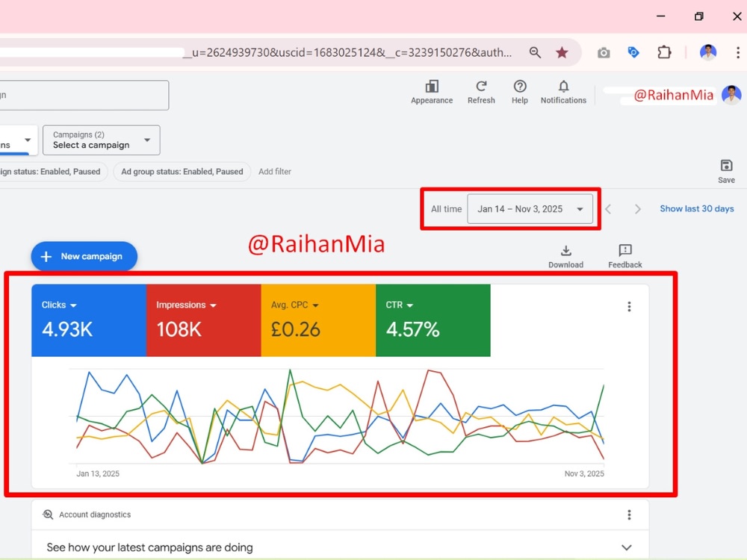747x560 pixels.
Task: Open the CTR metric dropdown
Action: (x=399, y=305)
